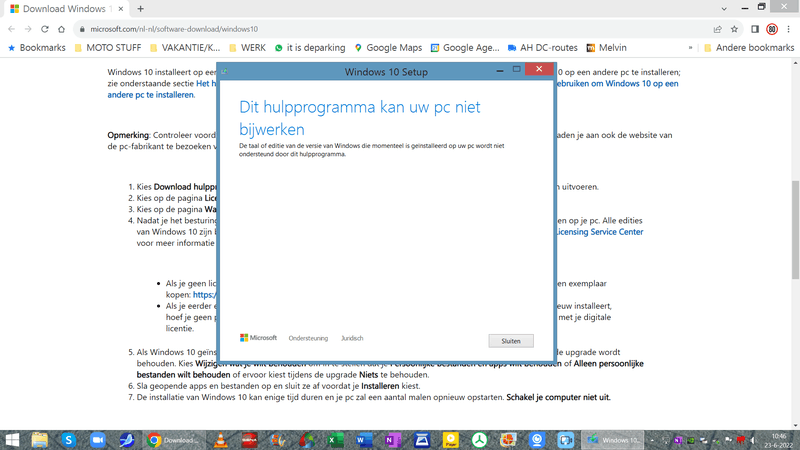This screenshot has width=800, height=450.
Task: Click the red 80 extension icon in Chrome
Action: click(x=772, y=29)
